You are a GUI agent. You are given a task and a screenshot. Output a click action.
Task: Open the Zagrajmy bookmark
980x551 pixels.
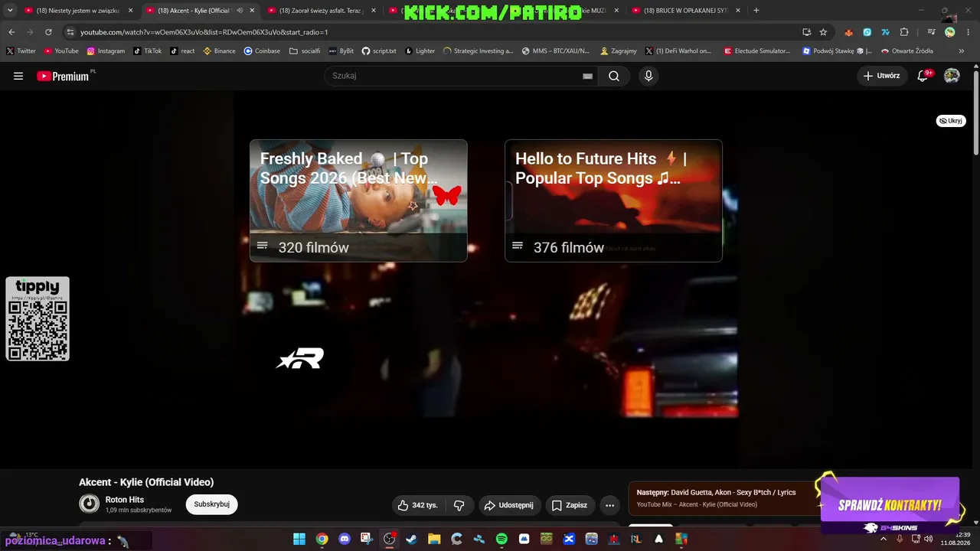click(x=619, y=51)
